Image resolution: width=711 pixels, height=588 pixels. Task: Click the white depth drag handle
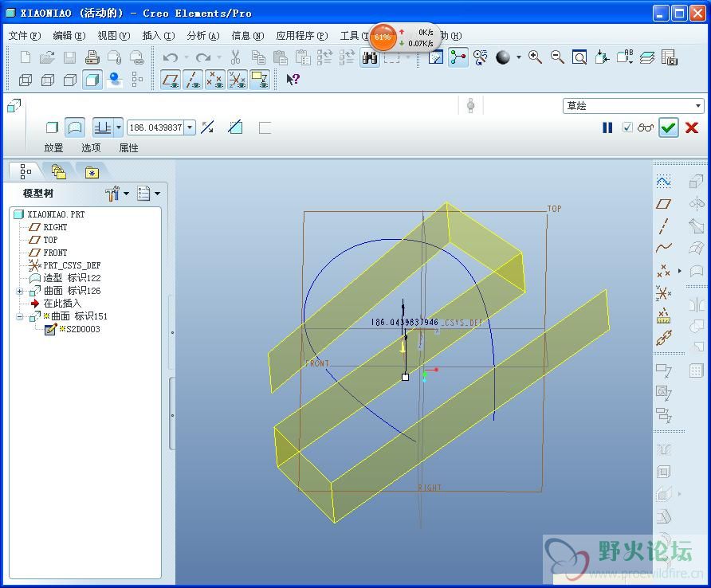tap(406, 377)
